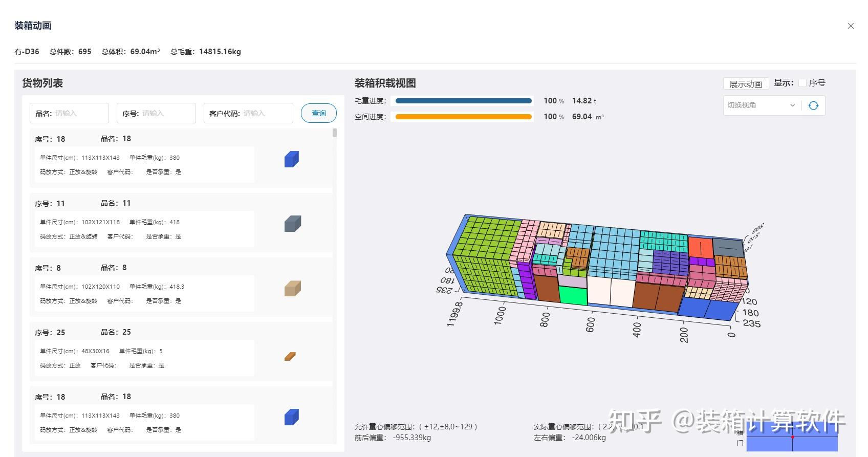Click the bright green box in container view
868x457 pixels.
tap(573, 296)
